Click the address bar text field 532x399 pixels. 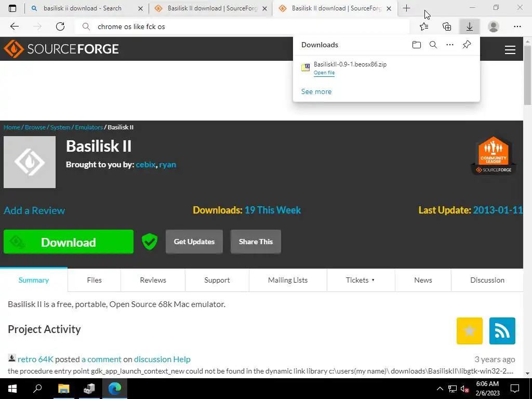coord(242,26)
